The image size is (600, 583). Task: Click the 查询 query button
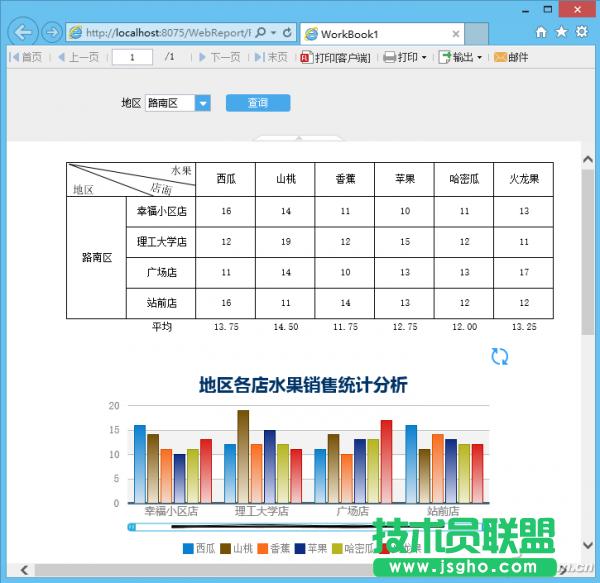tap(258, 103)
